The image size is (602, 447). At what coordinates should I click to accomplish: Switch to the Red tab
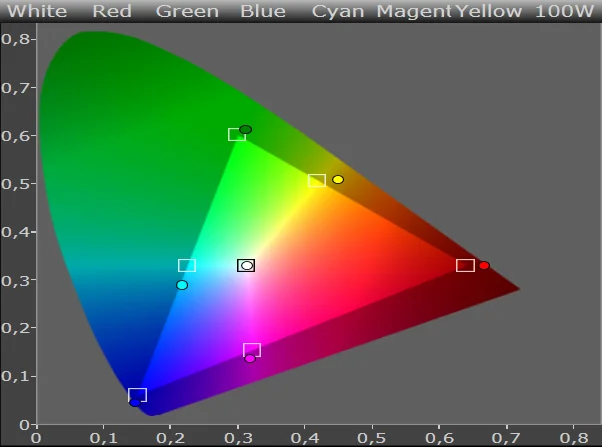[112, 12]
